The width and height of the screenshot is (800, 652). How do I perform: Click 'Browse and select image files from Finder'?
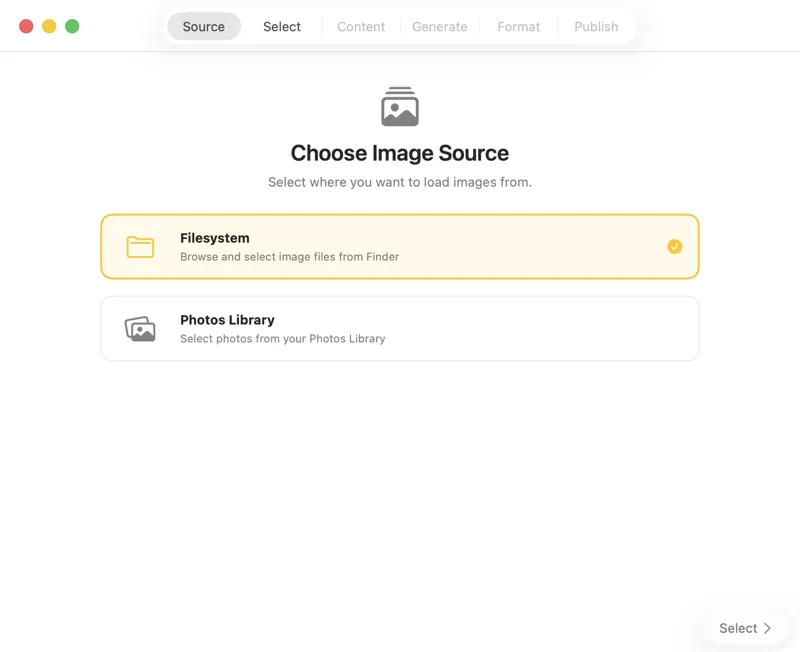(289, 257)
